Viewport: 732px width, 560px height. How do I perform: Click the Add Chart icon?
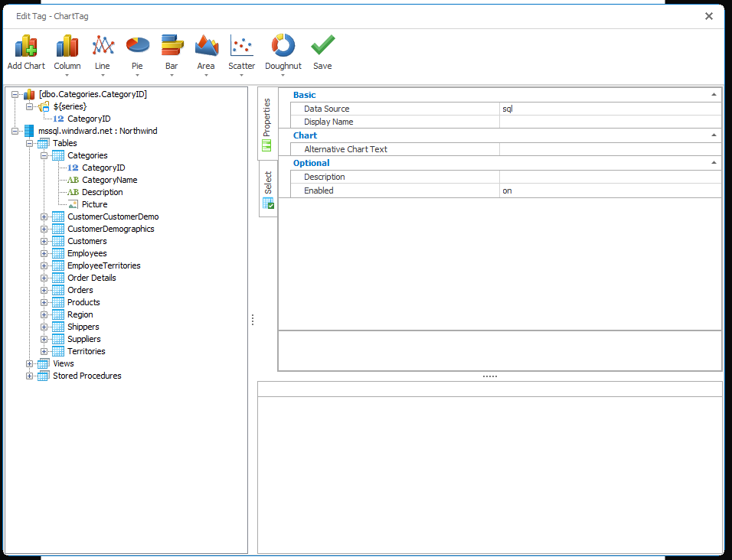26,46
